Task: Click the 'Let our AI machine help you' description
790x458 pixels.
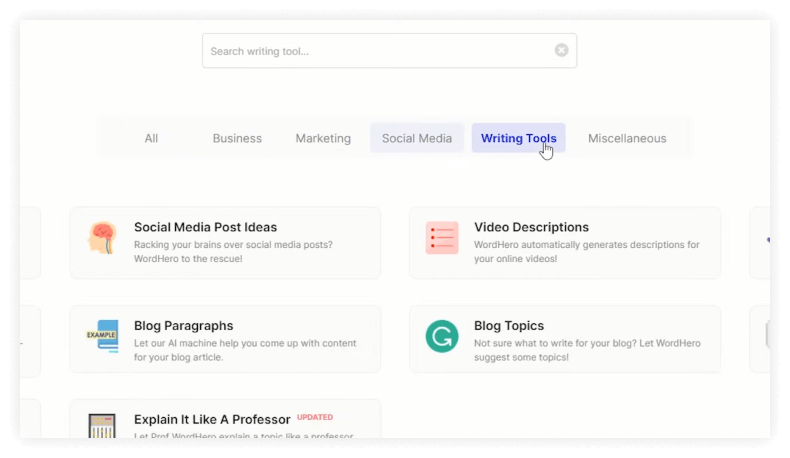Action: coord(245,350)
